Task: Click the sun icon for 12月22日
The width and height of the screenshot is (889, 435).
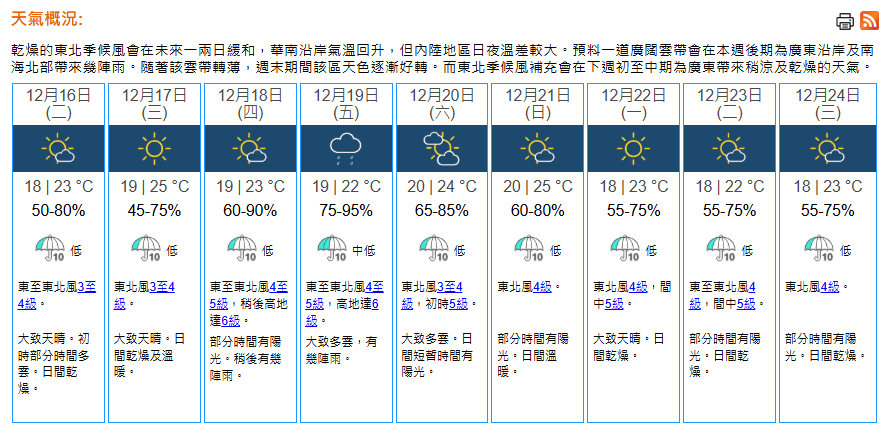Action: point(633,150)
